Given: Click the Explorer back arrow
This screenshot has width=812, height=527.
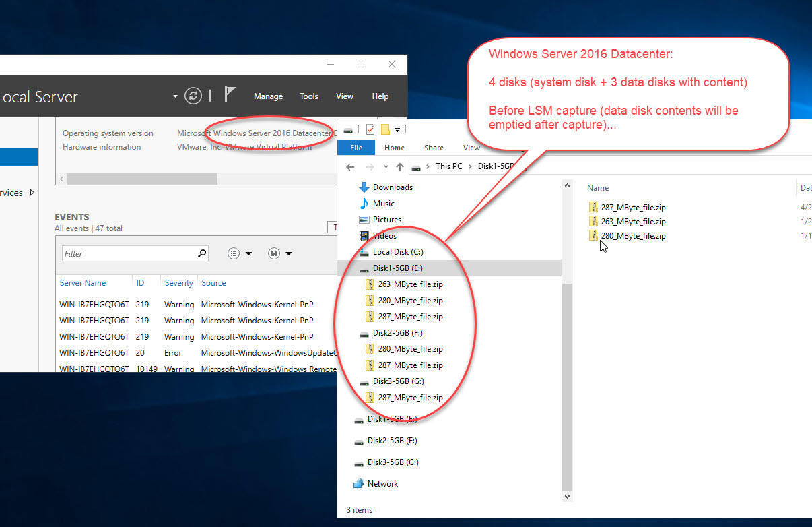Looking at the screenshot, I should click(350, 166).
